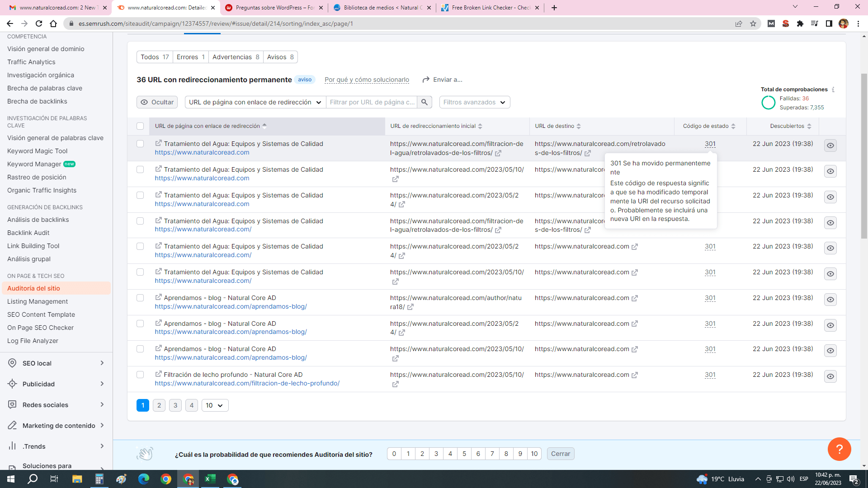Screen dimensions: 868x488
Task: Open Windows Start menu
Action: [11, 479]
